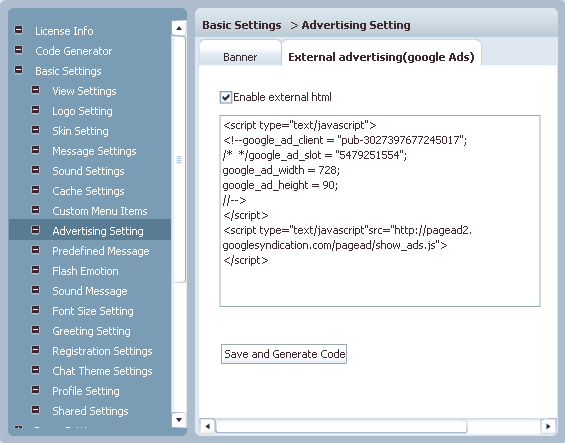Image resolution: width=565 pixels, height=443 pixels.
Task: Open Message Settings
Action: tap(94, 151)
